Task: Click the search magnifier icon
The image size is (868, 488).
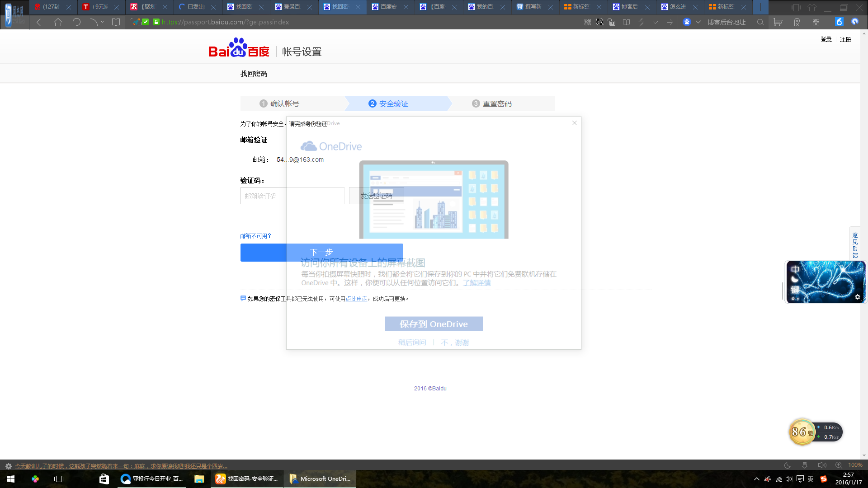Action: tap(760, 22)
